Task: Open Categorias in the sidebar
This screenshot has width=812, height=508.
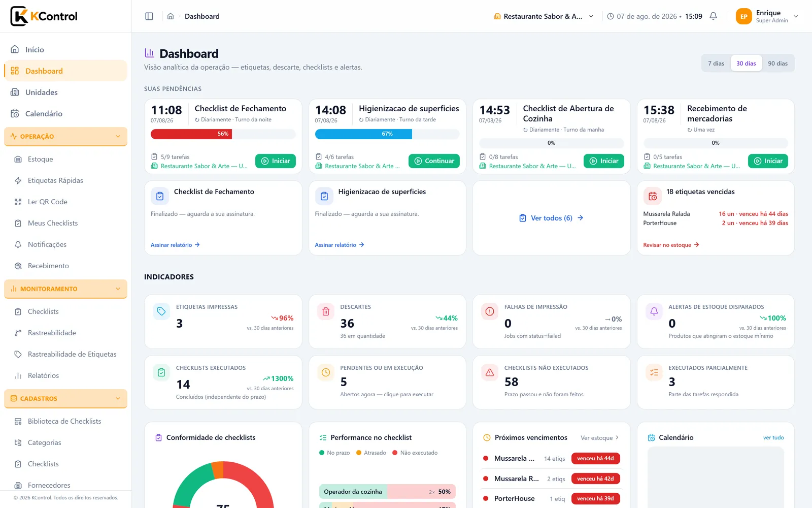Action: click(x=65, y=442)
